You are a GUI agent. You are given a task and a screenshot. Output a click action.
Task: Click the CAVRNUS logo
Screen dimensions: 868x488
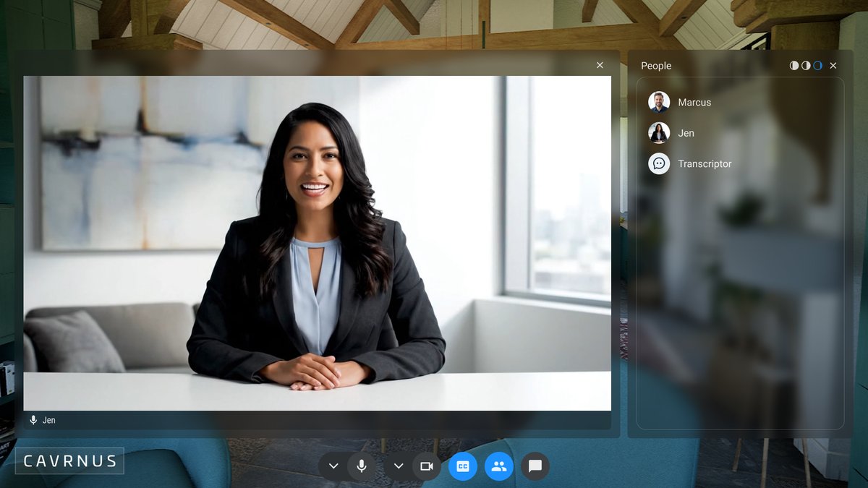[69, 461]
